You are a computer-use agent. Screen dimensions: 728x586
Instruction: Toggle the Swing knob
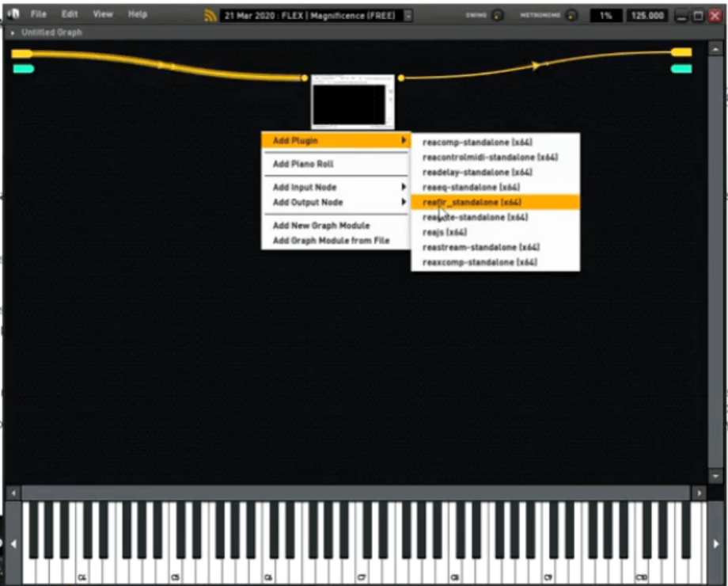pos(498,15)
